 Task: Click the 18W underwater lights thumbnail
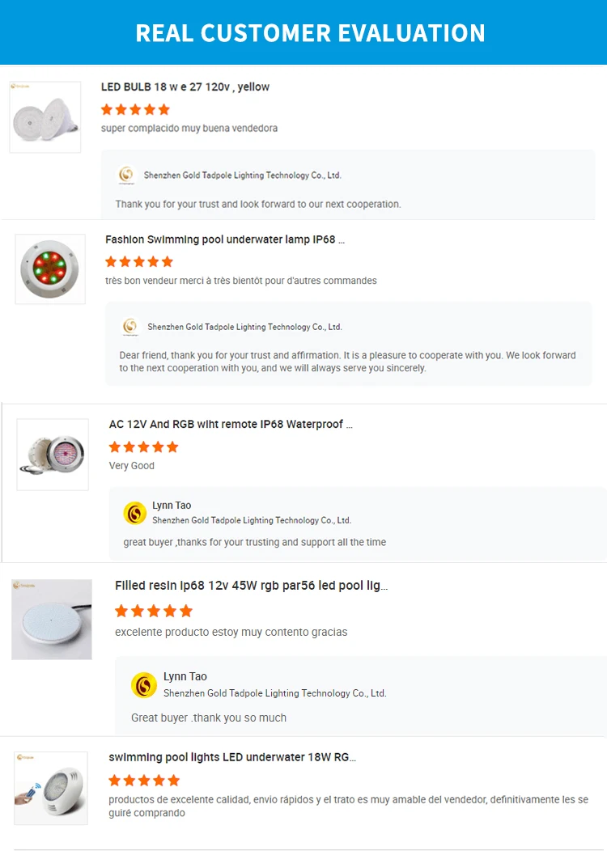point(50,789)
